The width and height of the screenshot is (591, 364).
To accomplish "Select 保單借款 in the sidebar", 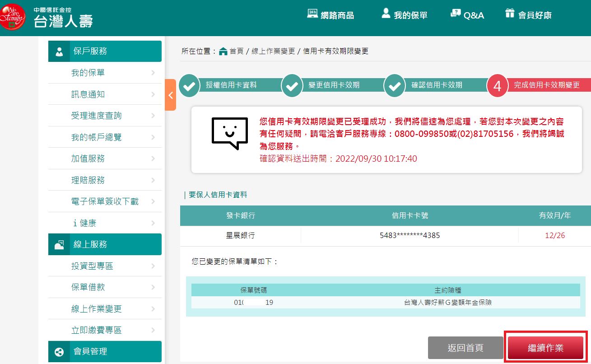I will 105,287.
